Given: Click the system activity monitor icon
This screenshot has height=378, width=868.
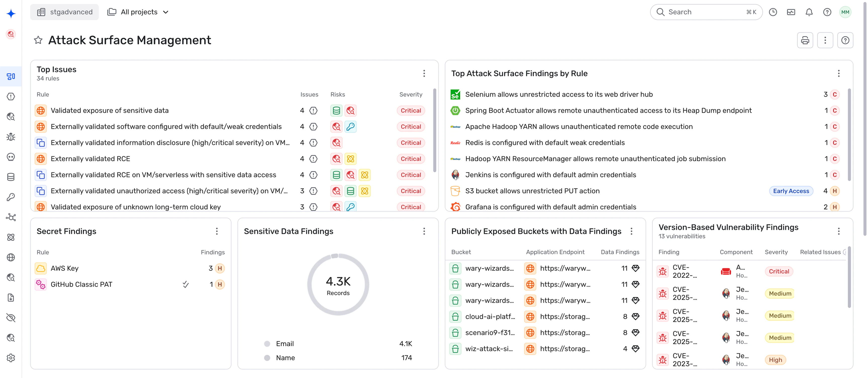Looking at the screenshot, I should point(791,12).
